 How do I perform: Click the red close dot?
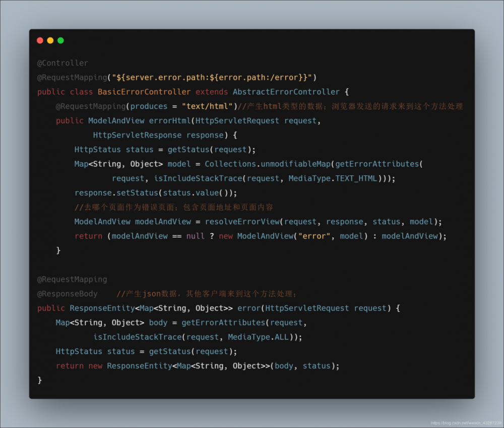(x=40, y=40)
